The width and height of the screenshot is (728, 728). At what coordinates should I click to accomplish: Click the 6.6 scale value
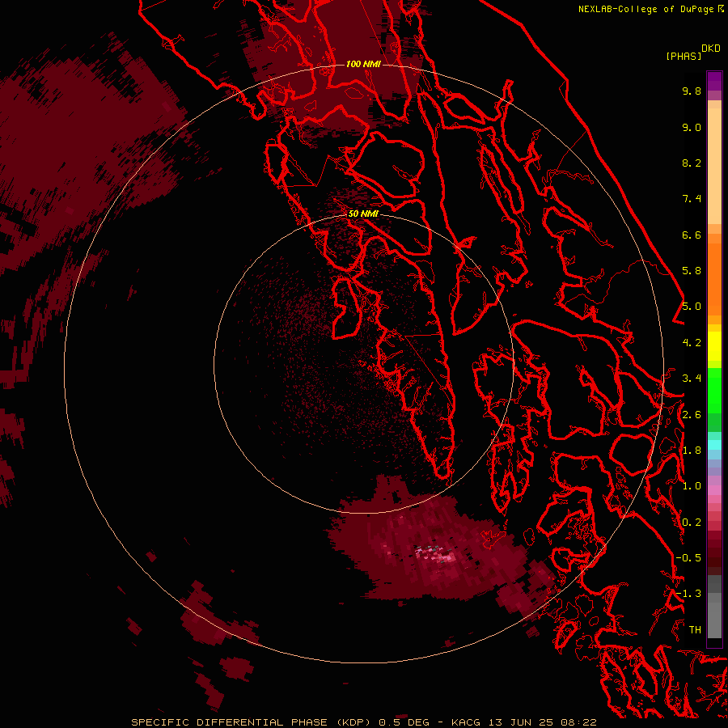point(692,235)
